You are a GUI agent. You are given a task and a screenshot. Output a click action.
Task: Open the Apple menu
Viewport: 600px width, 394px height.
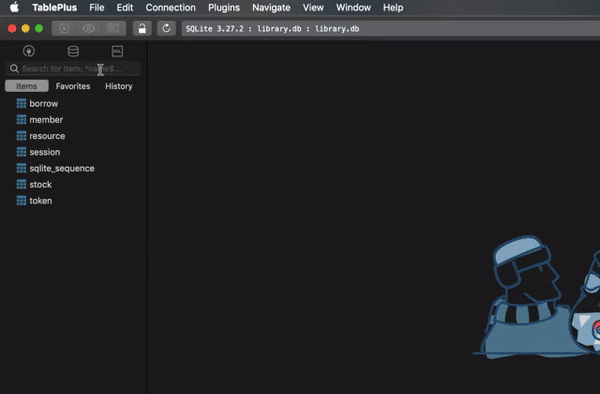[14, 7]
